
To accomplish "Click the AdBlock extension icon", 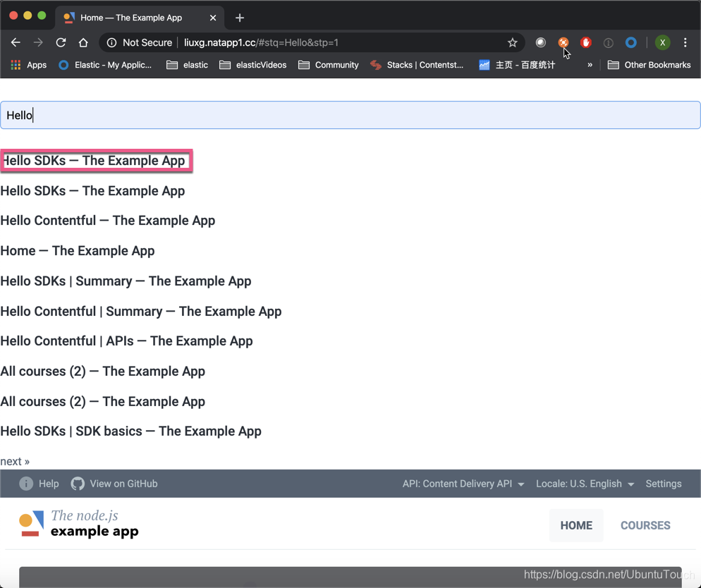I will point(586,42).
